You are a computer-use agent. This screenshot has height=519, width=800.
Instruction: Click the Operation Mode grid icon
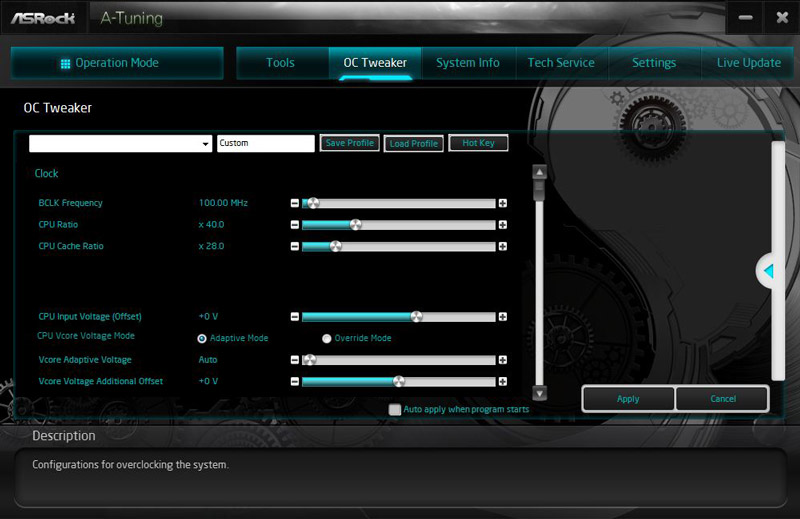tap(65, 64)
